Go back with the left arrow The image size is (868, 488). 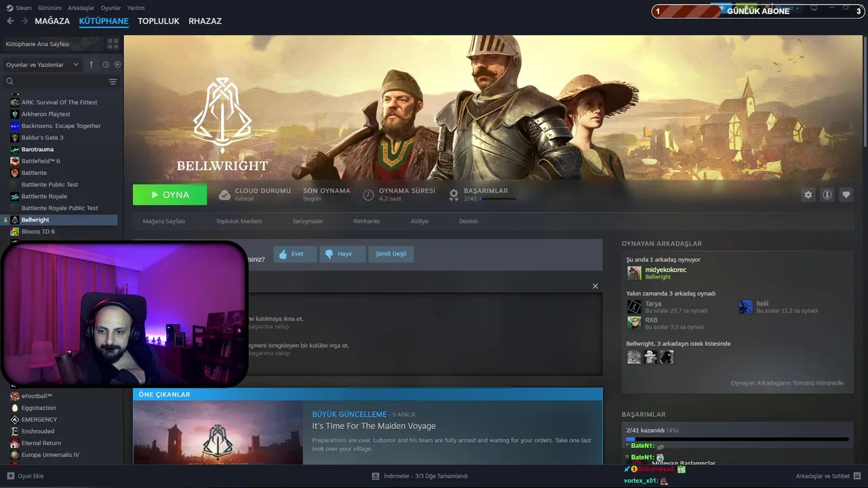click(10, 21)
